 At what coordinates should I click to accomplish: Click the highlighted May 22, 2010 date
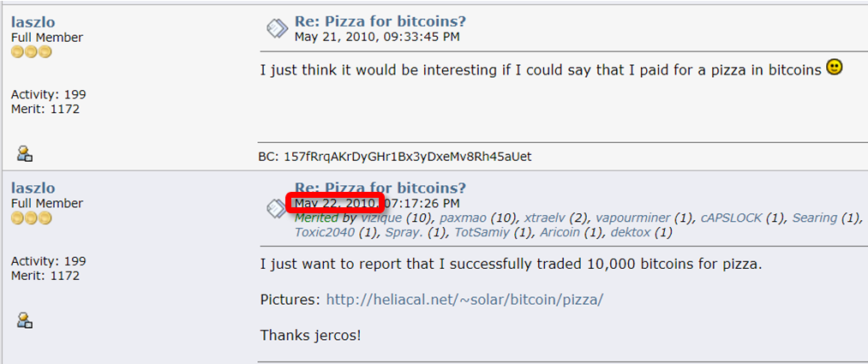(335, 202)
